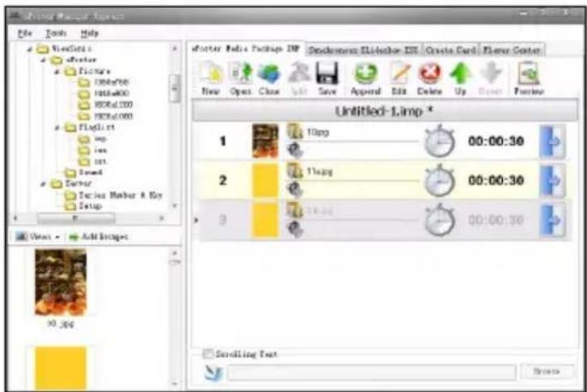Click the Browse button
This screenshot has height=392, width=587.
[547, 372]
